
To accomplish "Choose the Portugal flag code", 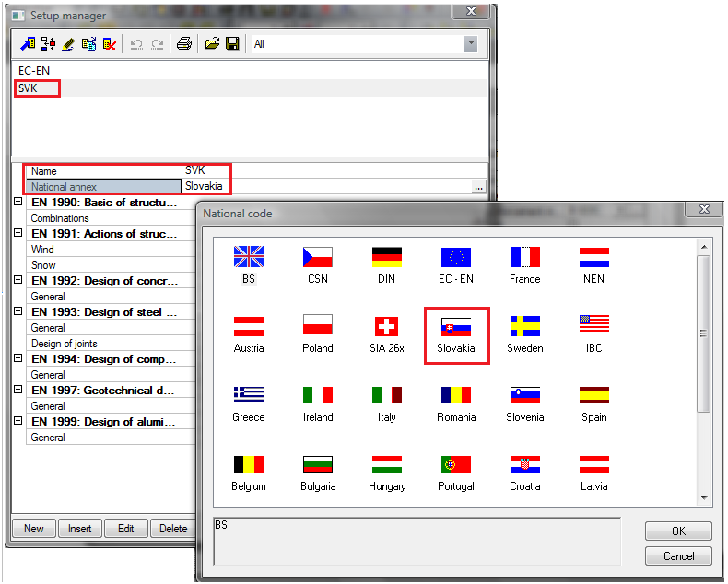I will 456,473.
